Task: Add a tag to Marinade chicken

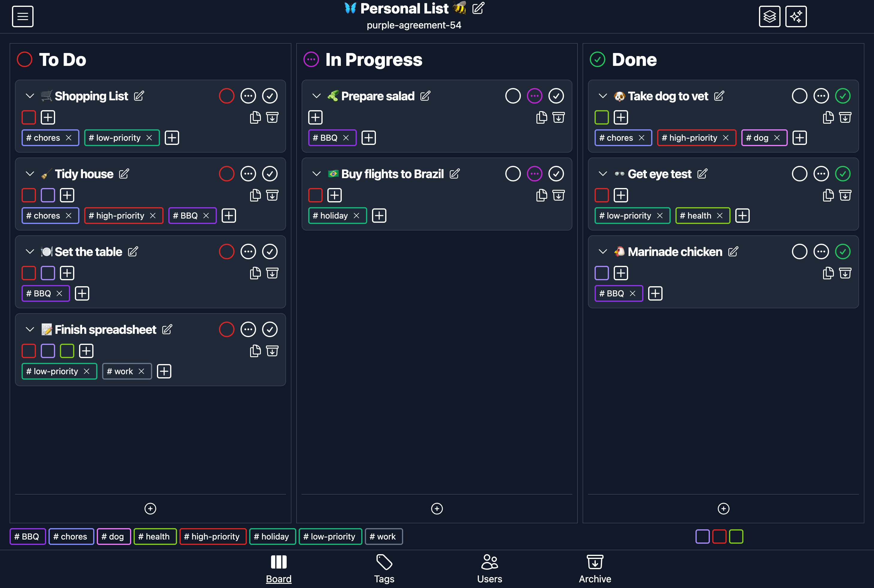Action: tap(655, 293)
